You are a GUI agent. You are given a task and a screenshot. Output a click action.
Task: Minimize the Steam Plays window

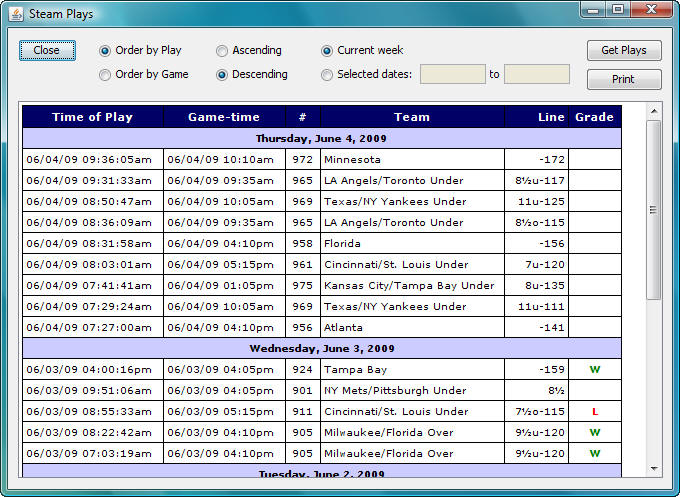click(593, 10)
